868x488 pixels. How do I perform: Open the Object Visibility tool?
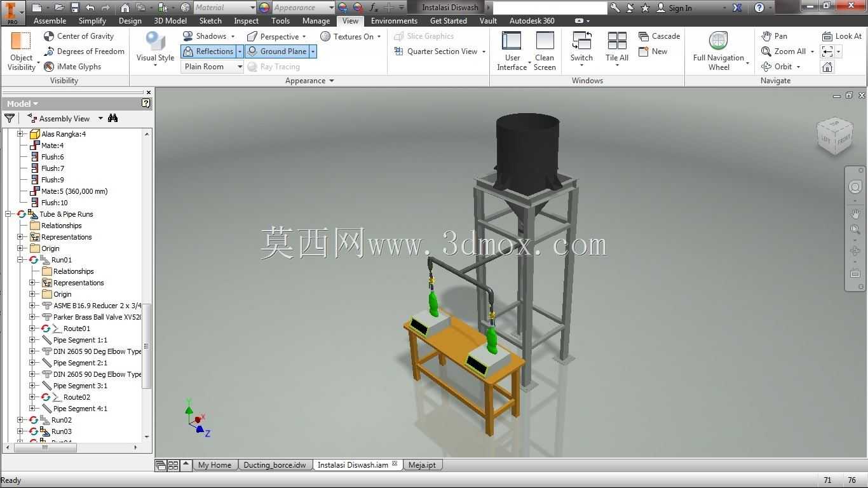[x=21, y=51]
